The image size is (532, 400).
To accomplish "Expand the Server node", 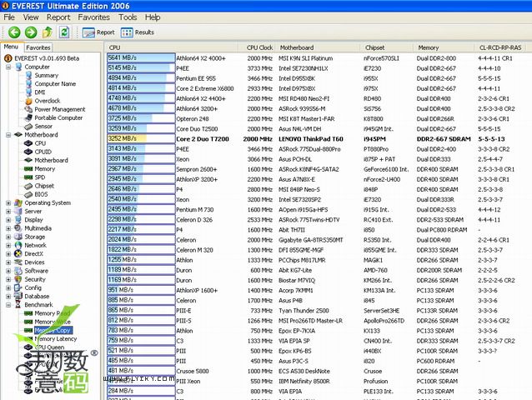I will pyautogui.click(x=8, y=211).
